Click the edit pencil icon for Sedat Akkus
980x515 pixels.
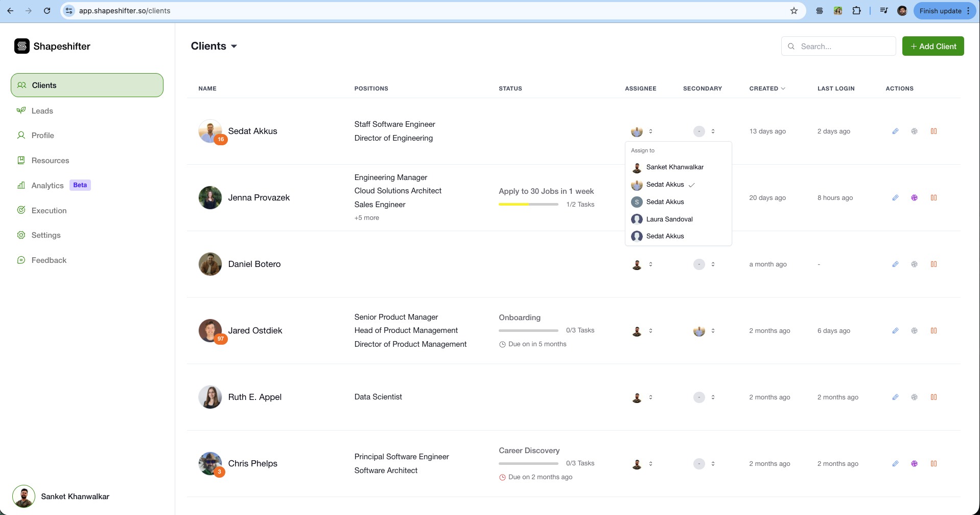click(895, 131)
